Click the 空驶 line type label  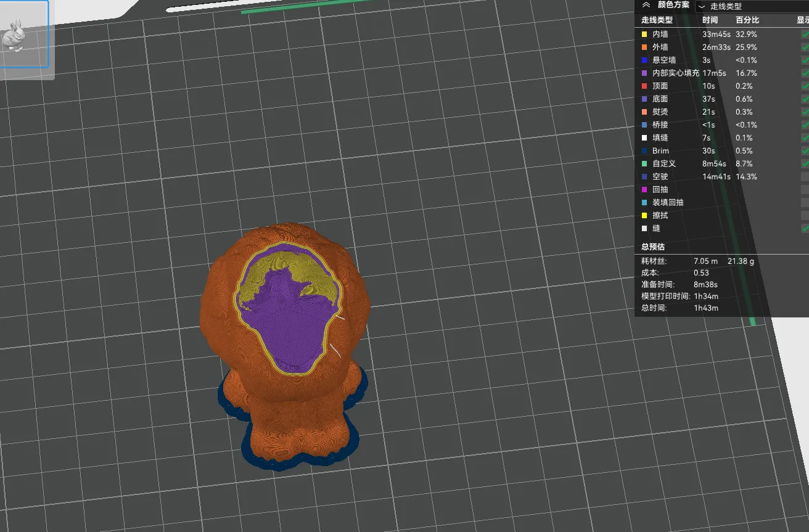660,177
